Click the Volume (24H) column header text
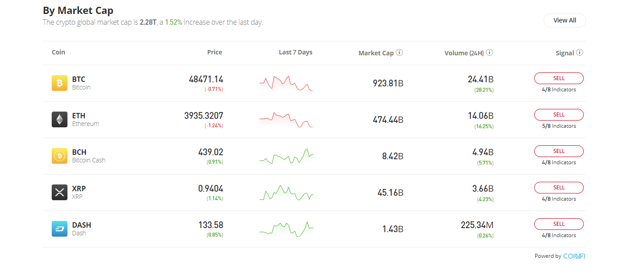Viewport: 644px width, 274px height. tap(464, 53)
